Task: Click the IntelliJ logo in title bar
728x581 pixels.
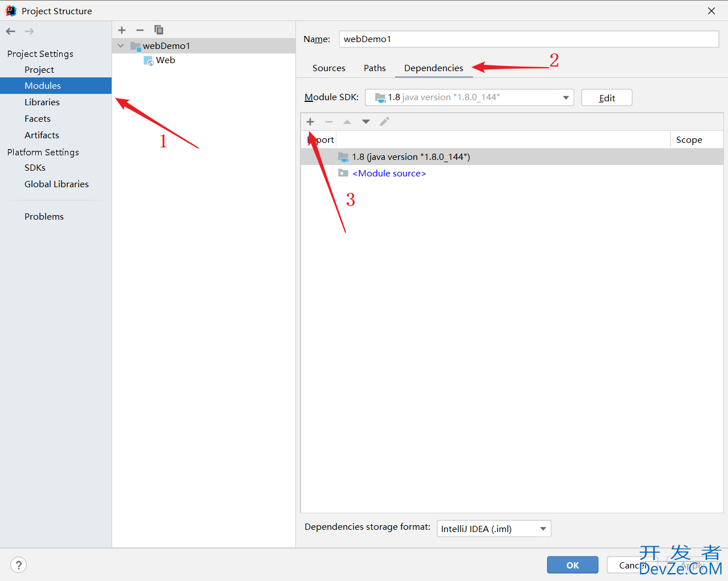Action: 11,11
